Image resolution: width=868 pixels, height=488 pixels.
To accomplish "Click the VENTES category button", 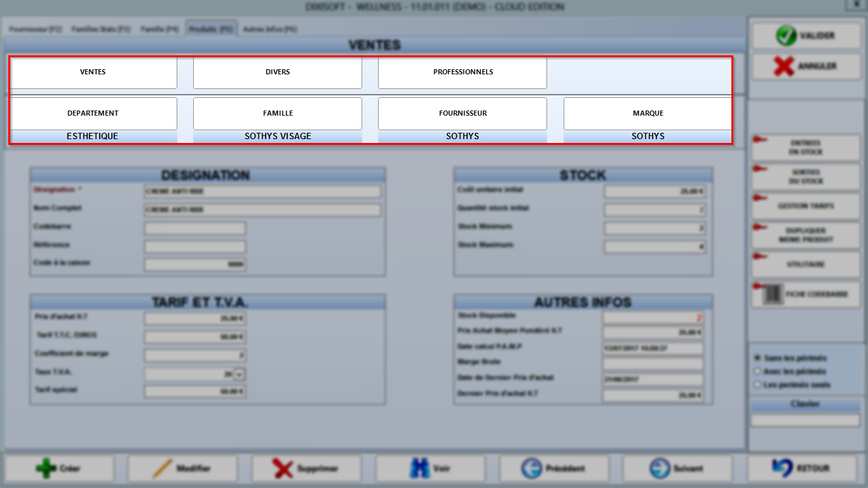I will pos(93,72).
